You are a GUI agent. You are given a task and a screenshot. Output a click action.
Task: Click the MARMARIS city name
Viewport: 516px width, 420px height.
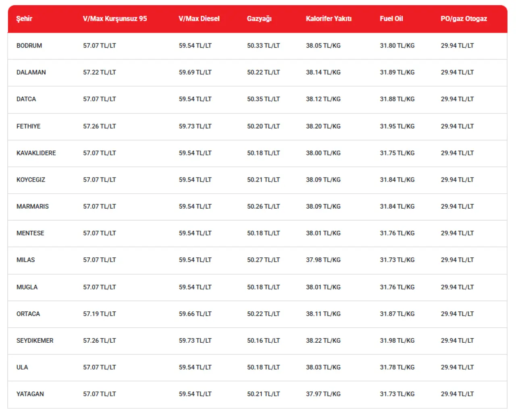pyautogui.click(x=32, y=207)
